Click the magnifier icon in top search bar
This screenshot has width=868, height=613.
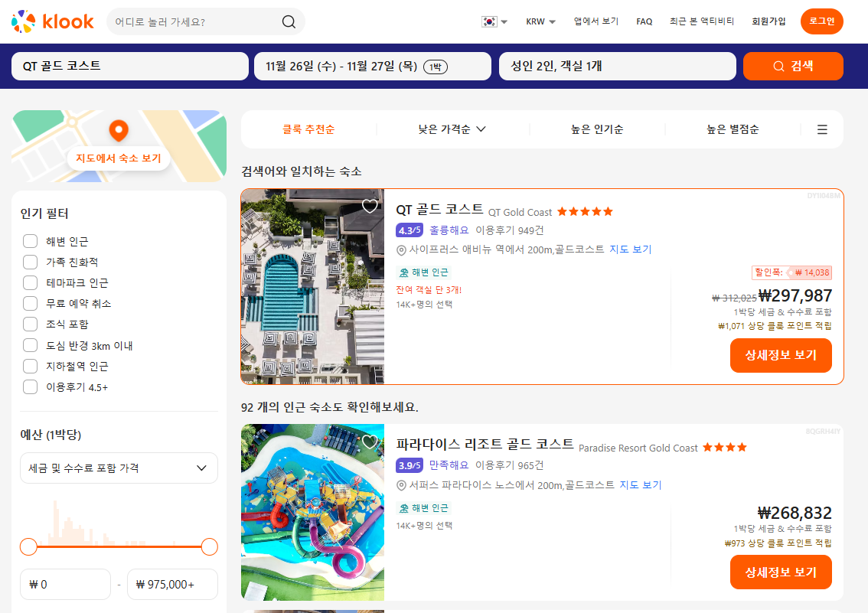point(289,21)
